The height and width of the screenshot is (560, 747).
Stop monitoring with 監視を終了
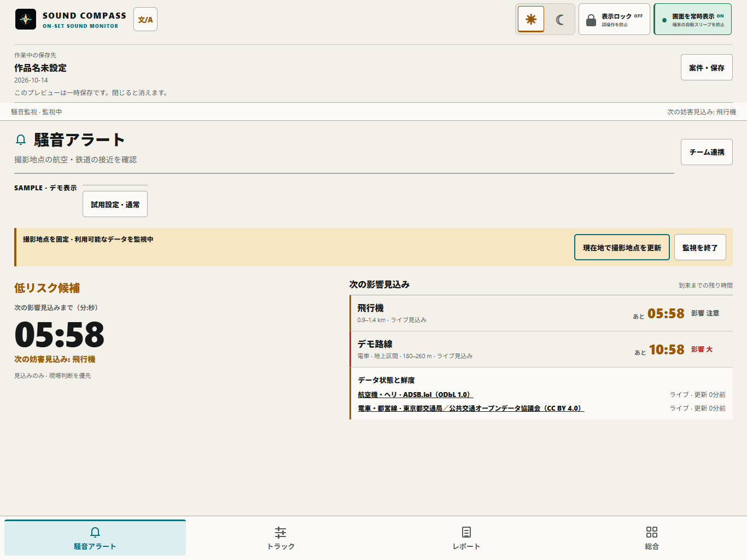pyautogui.click(x=700, y=247)
